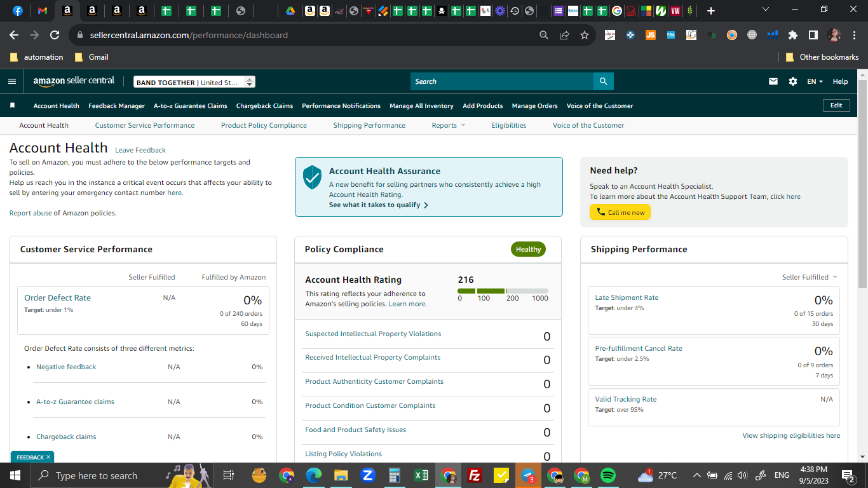Open Excel from the taskbar
This screenshot has width=868, height=488.
point(421,475)
